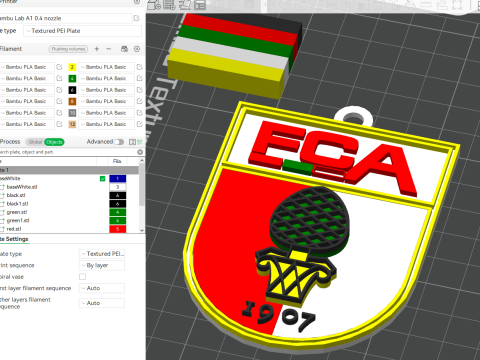The width and height of the screenshot is (480, 360).
Task: Enable the Spiral vase checkbox
Action: click(82, 277)
